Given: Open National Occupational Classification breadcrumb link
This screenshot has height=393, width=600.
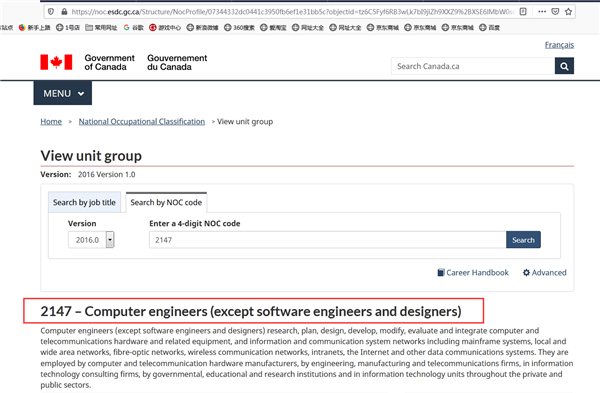Looking at the screenshot, I should [x=142, y=122].
